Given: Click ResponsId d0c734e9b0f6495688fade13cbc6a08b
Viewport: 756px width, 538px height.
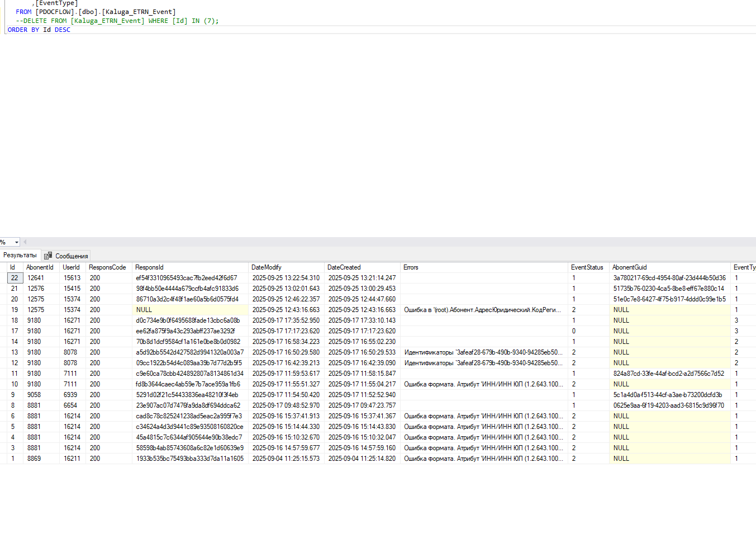Looking at the screenshot, I should tap(190, 320).
